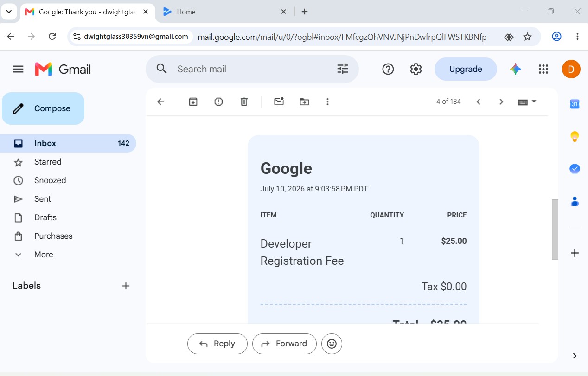Click the Labels heading
This screenshot has height=376, width=588.
pos(26,286)
